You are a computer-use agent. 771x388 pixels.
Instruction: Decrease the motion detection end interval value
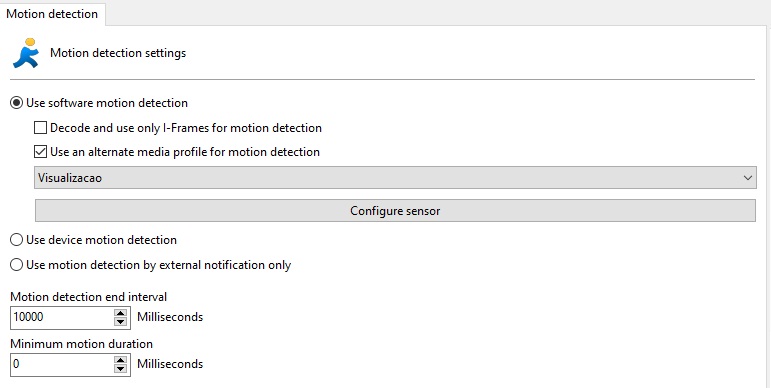[x=120, y=322]
